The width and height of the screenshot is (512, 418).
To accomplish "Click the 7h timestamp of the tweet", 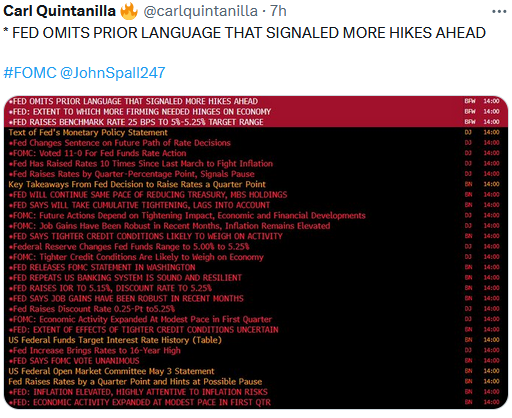I will pyautogui.click(x=278, y=11).
